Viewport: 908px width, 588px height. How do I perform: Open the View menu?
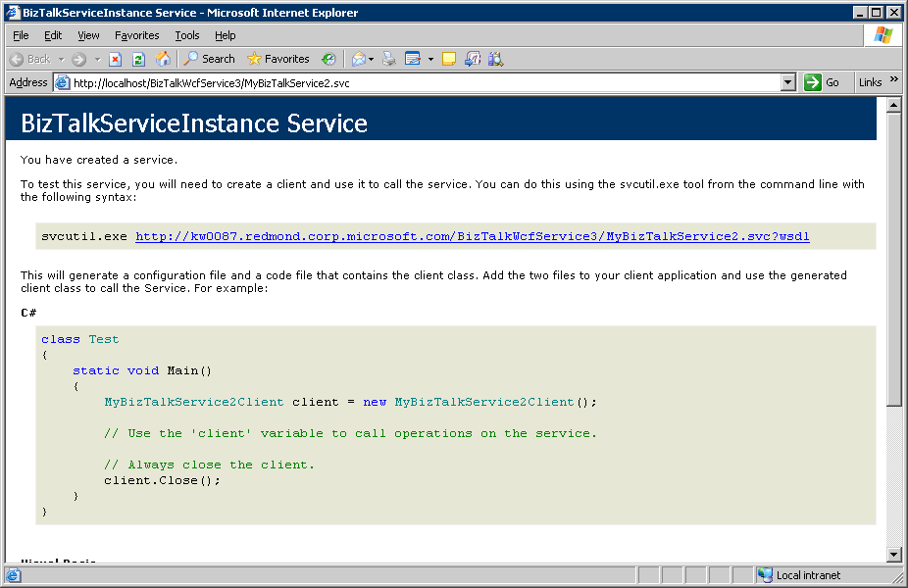coord(88,35)
